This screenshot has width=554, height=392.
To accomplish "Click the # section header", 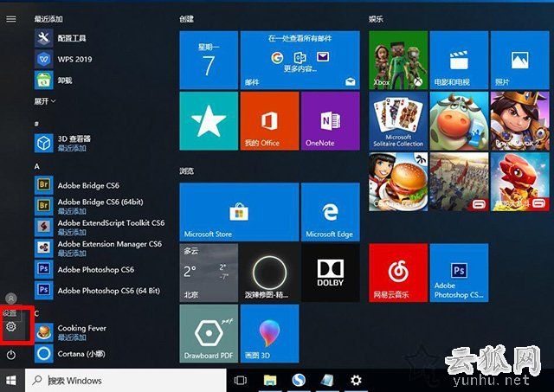I will pos(36,124).
